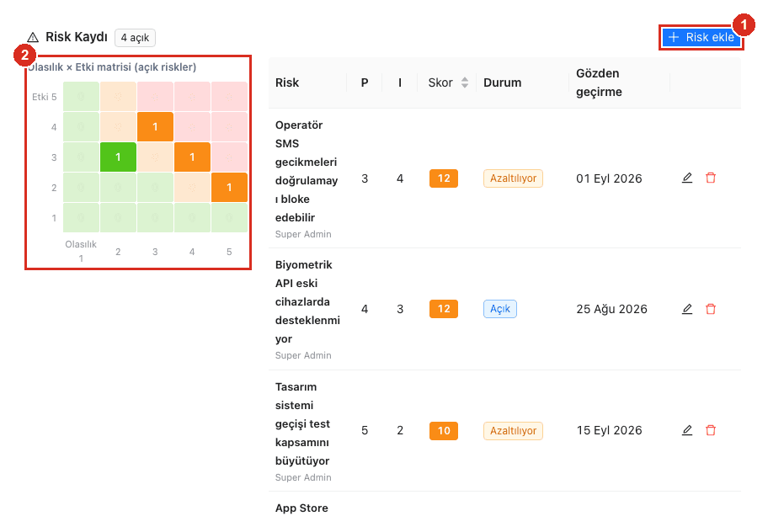768x532 pixels.
Task: Click the Gözden geçirme column header
Action: [x=599, y=82]
